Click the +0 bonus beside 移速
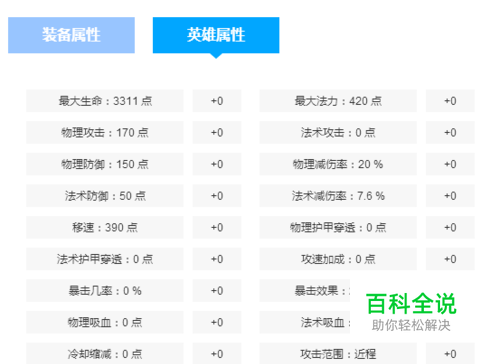Viewport: 500px width, 364px height. (x=217, y=227)
